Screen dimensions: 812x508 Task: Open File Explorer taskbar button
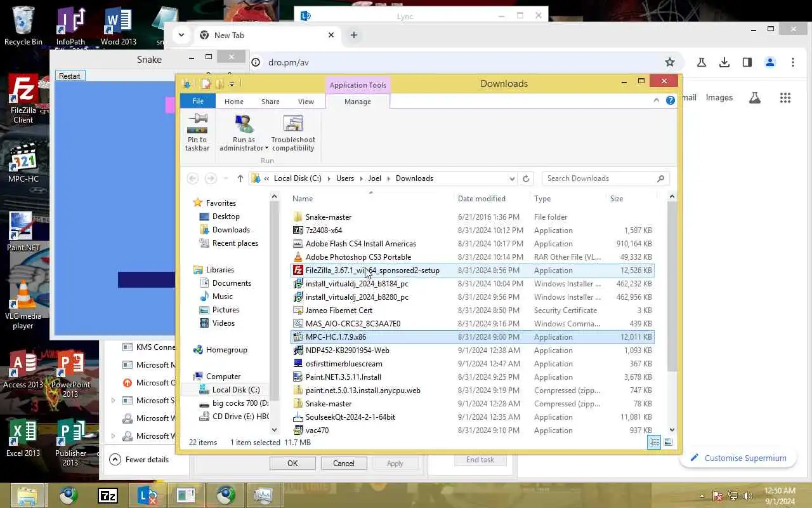pyautogui.click(x=28, y=495)
